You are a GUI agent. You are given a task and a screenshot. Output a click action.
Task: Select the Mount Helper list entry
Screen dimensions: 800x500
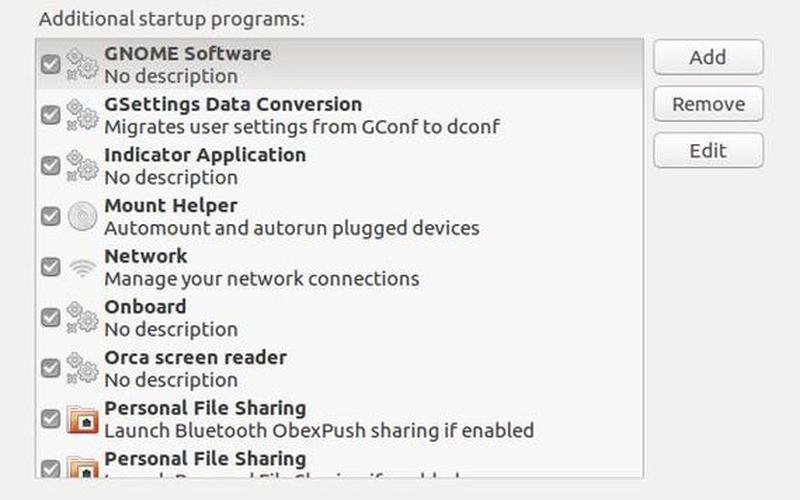339,216
